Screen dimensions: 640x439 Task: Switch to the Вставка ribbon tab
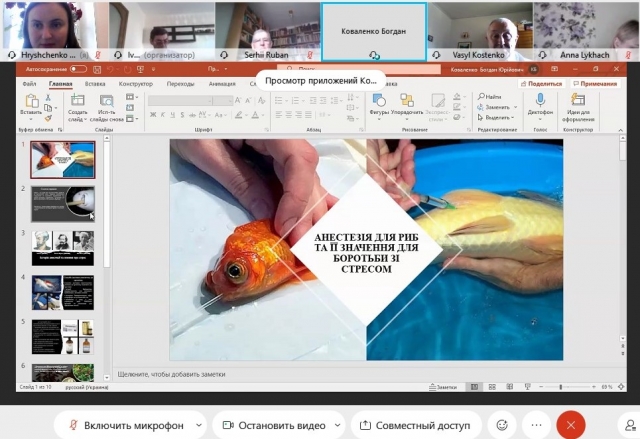(x=95, y=84)
